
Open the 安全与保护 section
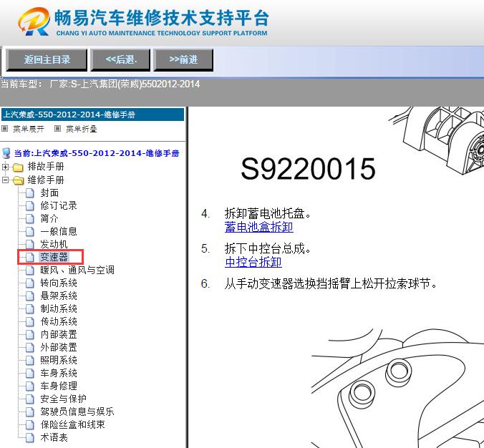click(63, 399)
